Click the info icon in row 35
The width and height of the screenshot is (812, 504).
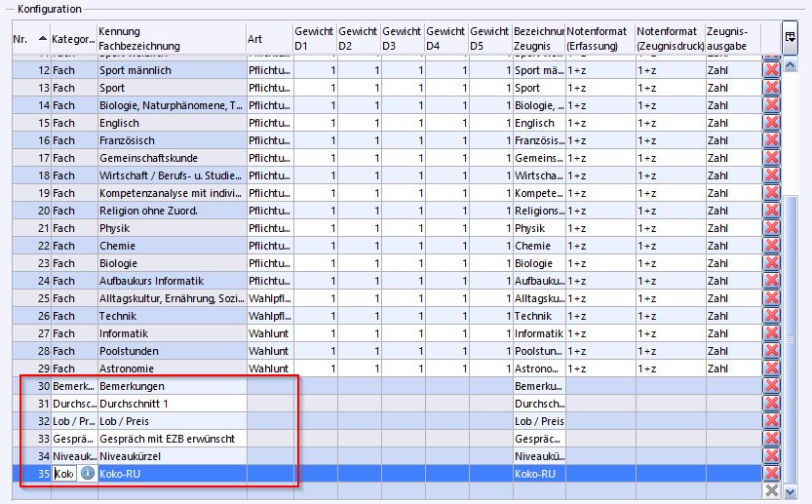pyautogui.click(x=87, y=474)
